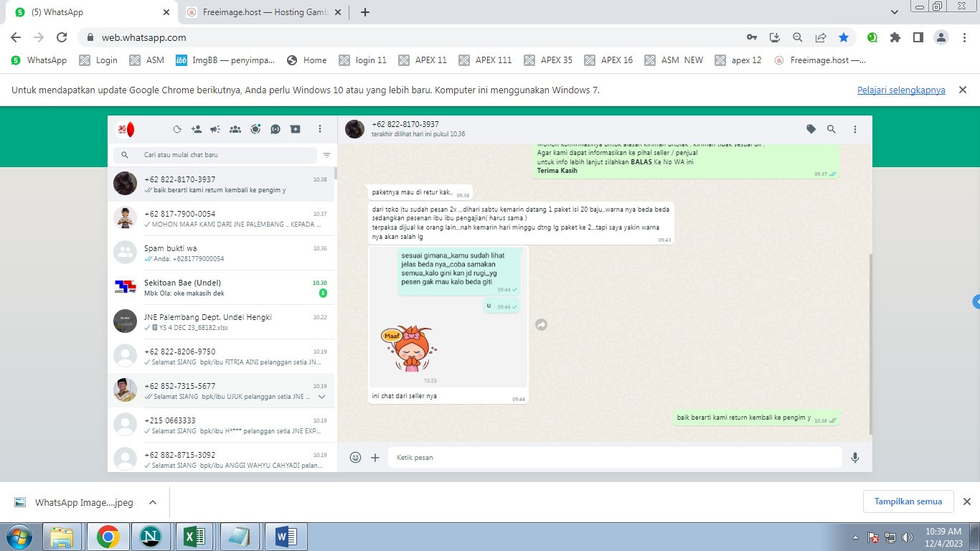Open the sidebar three-dot menu

pyautogui.click(x=320, y=129)
